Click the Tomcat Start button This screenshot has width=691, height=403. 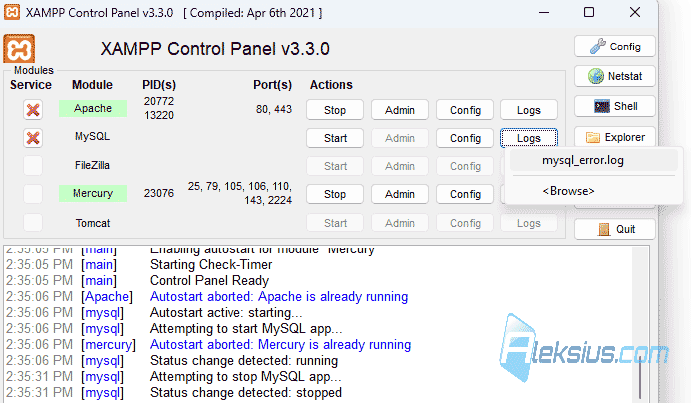pyautogui.click(x=335, y=223)
